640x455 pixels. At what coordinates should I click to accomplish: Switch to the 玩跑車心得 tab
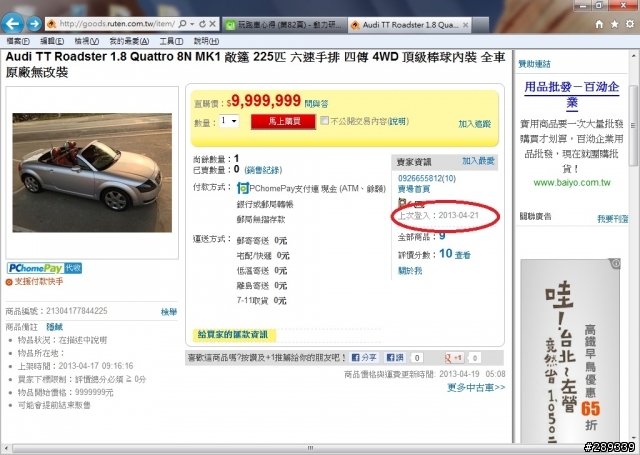[284, 25]
